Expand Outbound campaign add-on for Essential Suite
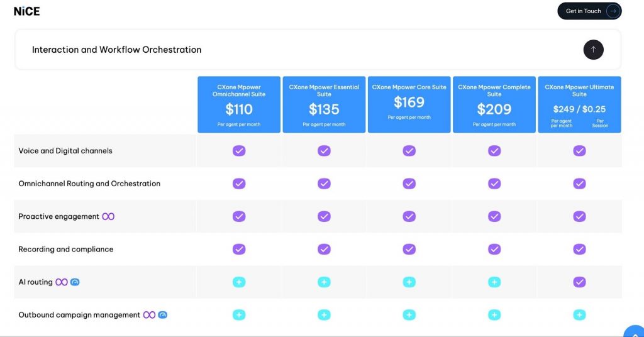This screenshot has height=337, width=644. tap(324, 315)
